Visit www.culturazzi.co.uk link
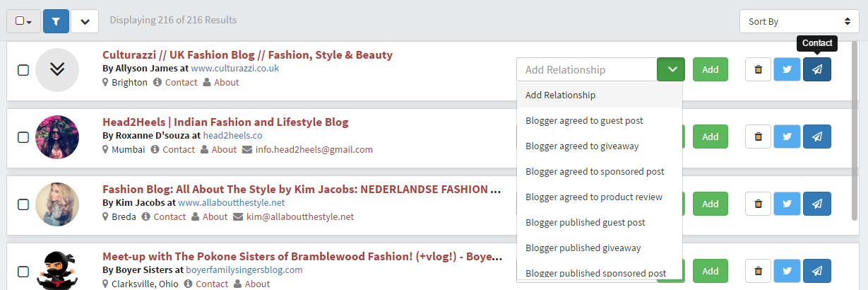Image resolution: width=868 pixels, height=290 pixels. pyautogui.click(x=235, y=69)
